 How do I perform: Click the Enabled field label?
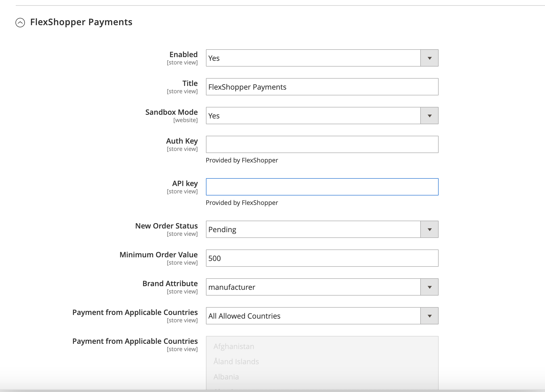pos(183,55)
